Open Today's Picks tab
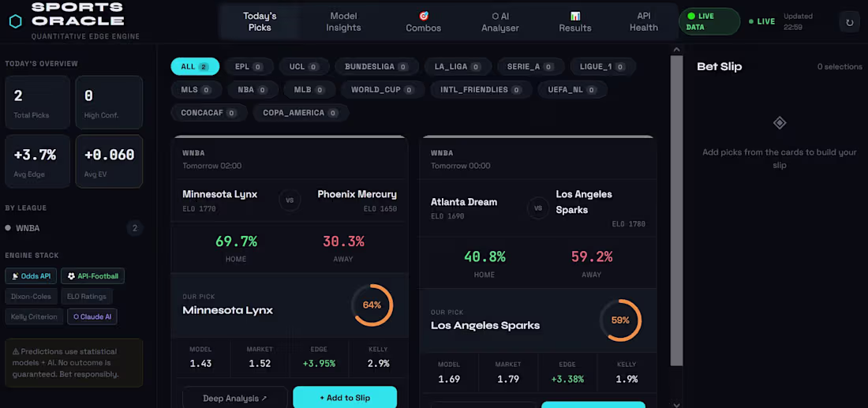 pyautogui.click(x=260, y=22)
